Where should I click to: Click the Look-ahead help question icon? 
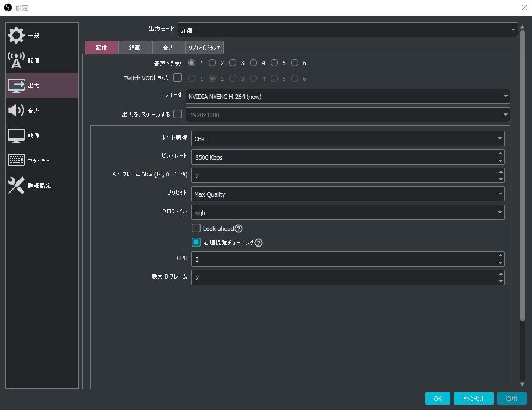239,229
